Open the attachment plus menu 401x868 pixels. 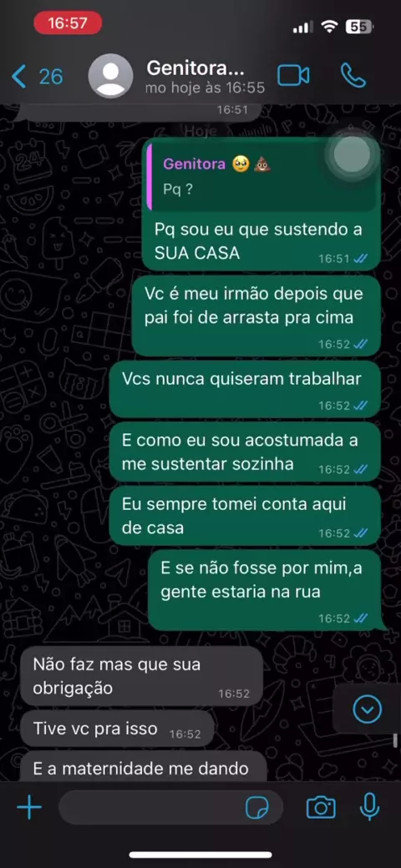point(29,808)
